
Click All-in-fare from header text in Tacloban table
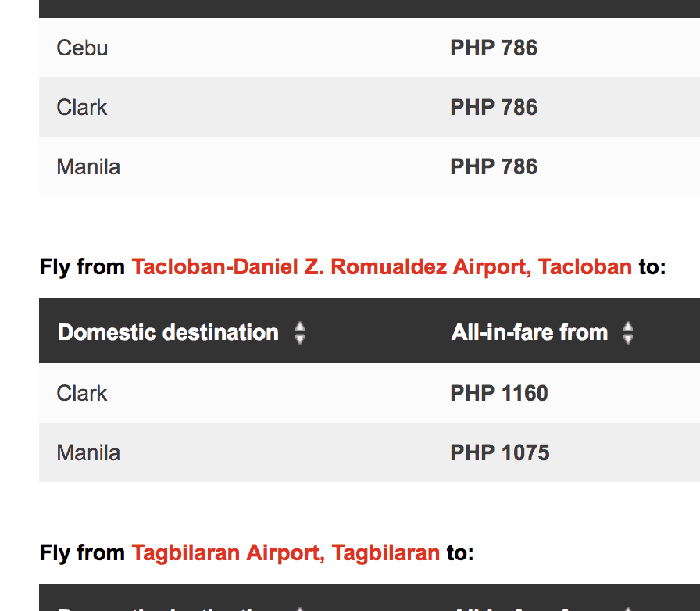click(529, 332)
